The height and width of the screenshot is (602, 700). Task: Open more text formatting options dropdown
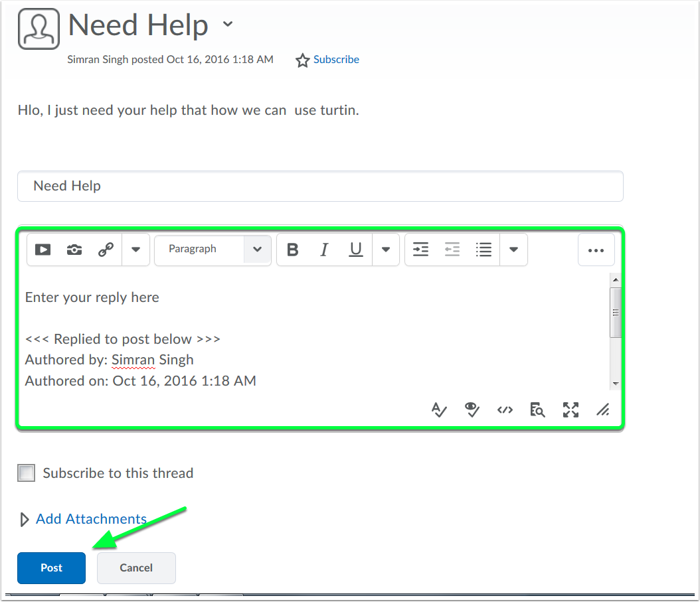pos(386,250)
